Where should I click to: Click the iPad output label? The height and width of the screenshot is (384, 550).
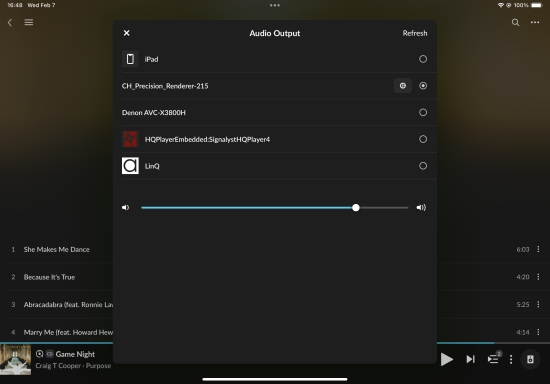[x=152, y=59]
